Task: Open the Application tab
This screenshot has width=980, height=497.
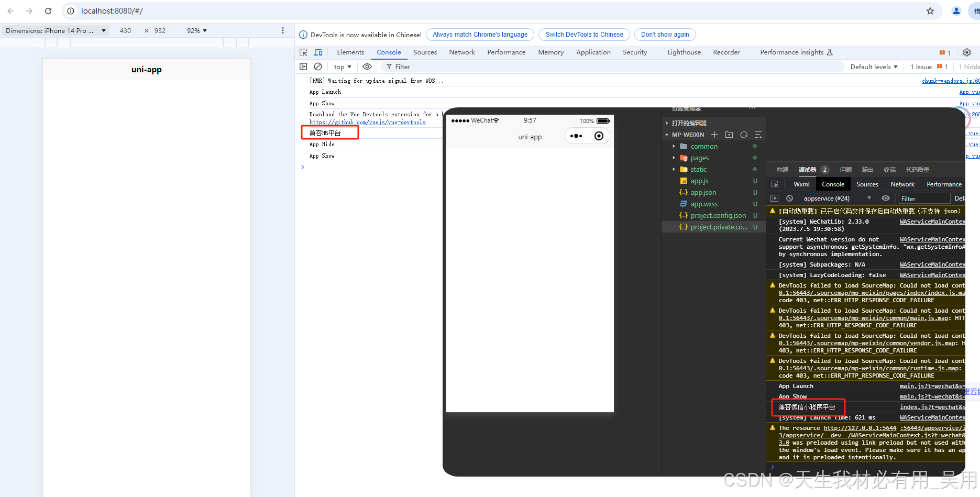Action: 593,52
